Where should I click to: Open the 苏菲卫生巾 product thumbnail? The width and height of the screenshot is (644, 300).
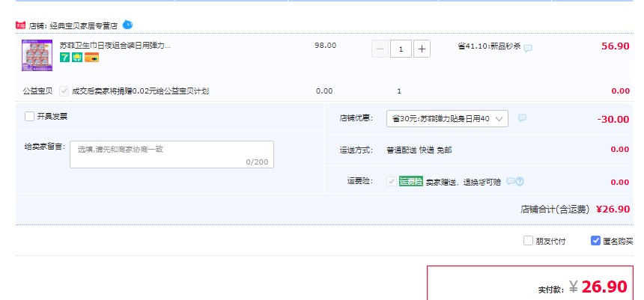pos(37,55)
